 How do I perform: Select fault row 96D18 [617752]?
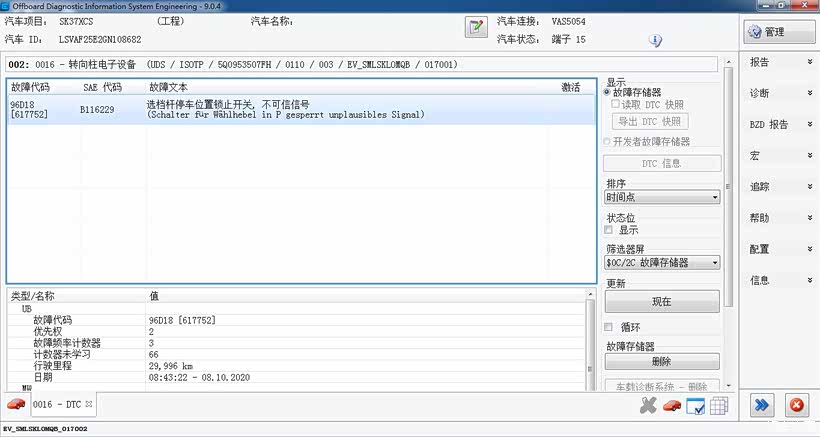301,109
